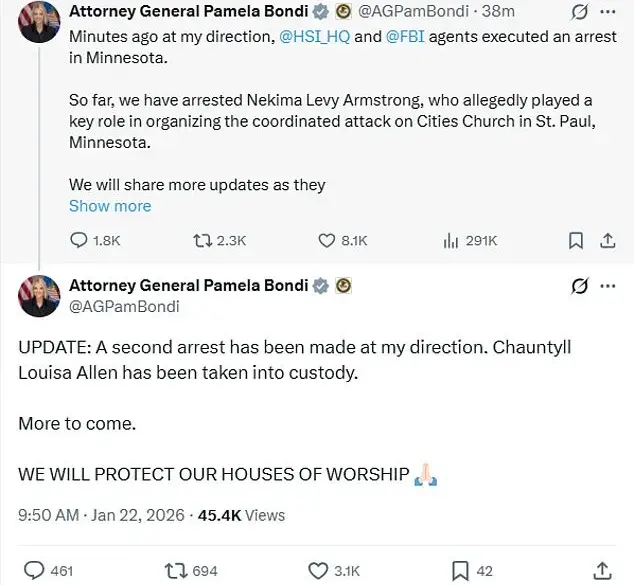Open more options menu on UPDATE post
Viewport: 634px width, 585px height.
point(607,286)
